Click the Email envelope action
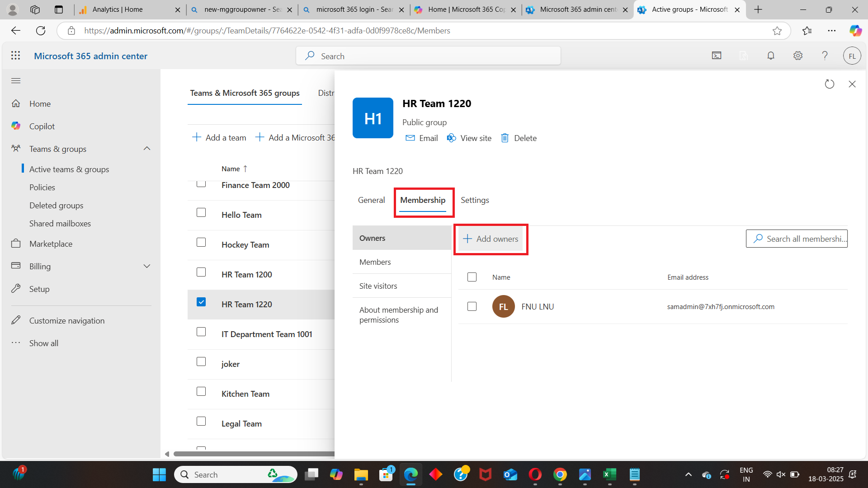The width and height of the screenshot is (868, 488). 421,138
